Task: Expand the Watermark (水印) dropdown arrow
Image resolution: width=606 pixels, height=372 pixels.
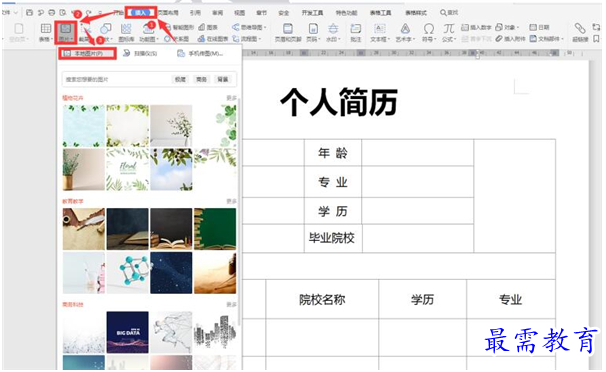Action: click(x=340, y=40)
